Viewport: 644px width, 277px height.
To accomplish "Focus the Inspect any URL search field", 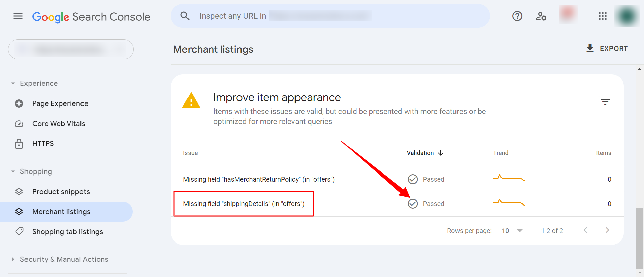I will (330, 16).
